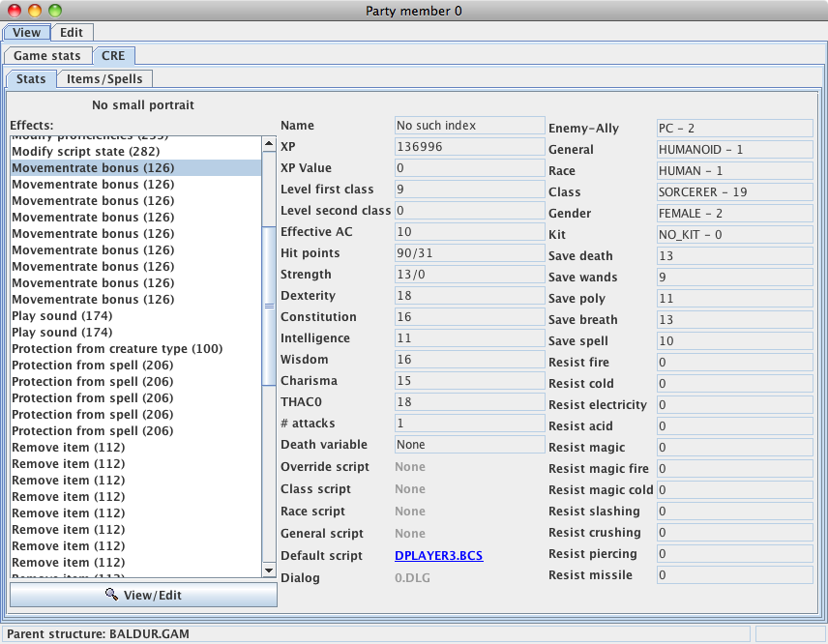Image resolution: width=828 pixels, height=644 pixels.
Task: Click the Name field showing No such index
Action: pos(469,126)
